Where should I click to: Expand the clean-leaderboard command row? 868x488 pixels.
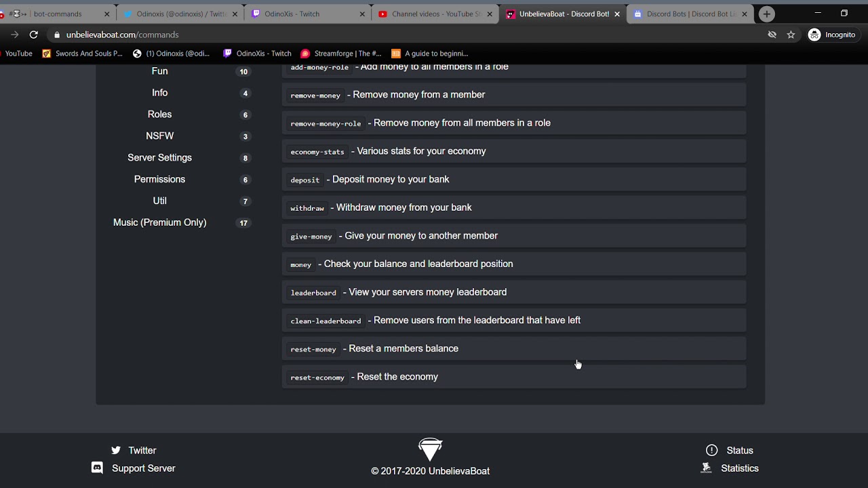514,321
